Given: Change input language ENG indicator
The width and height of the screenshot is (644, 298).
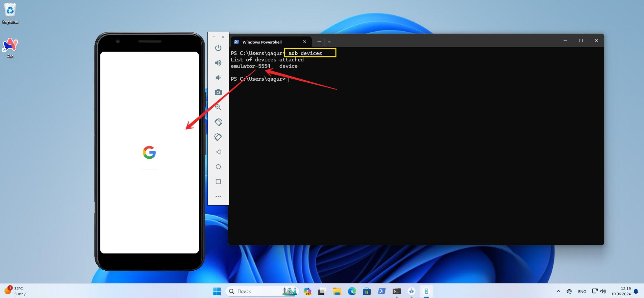Looking at the screenshot, I should click(582, 291).
